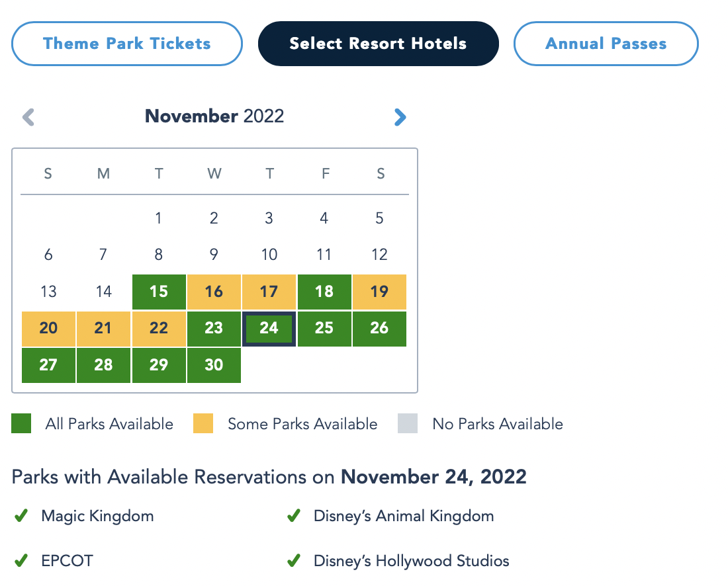Click the green All Parks Available swatch
The image size is (728, 586).
(21, 424)
